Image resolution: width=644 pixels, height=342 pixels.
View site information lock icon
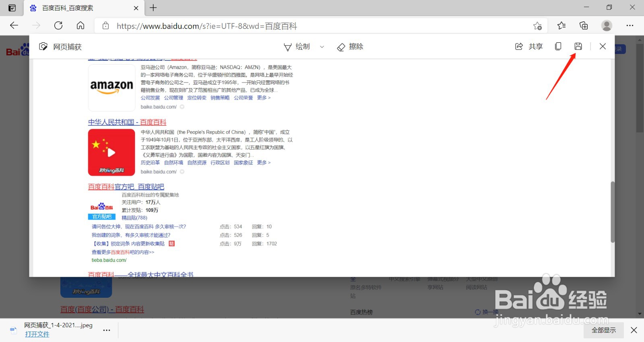click(105, 26)
